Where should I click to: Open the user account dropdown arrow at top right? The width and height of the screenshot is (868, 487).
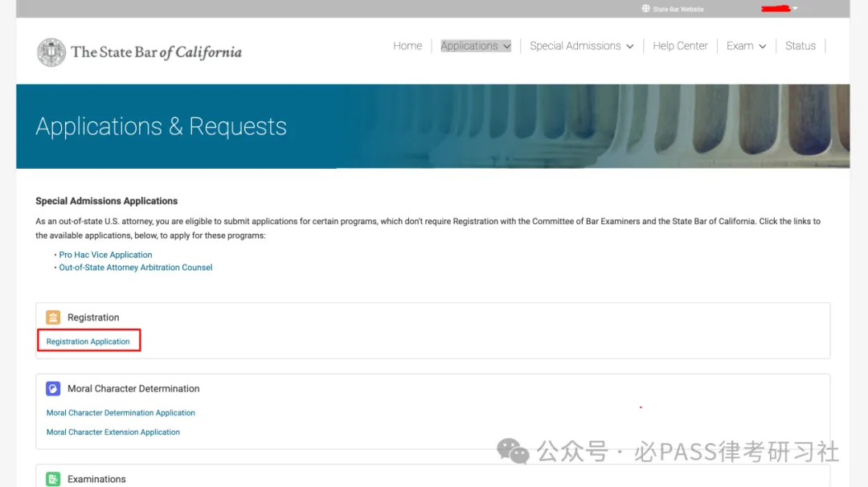[x=795, y=8]
